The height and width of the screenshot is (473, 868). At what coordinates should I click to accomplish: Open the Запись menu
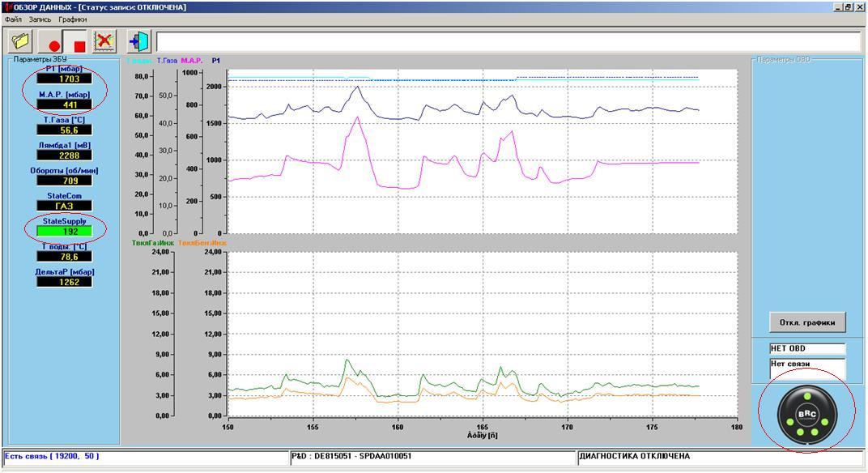pyautogui.click(x=40, y=19)
